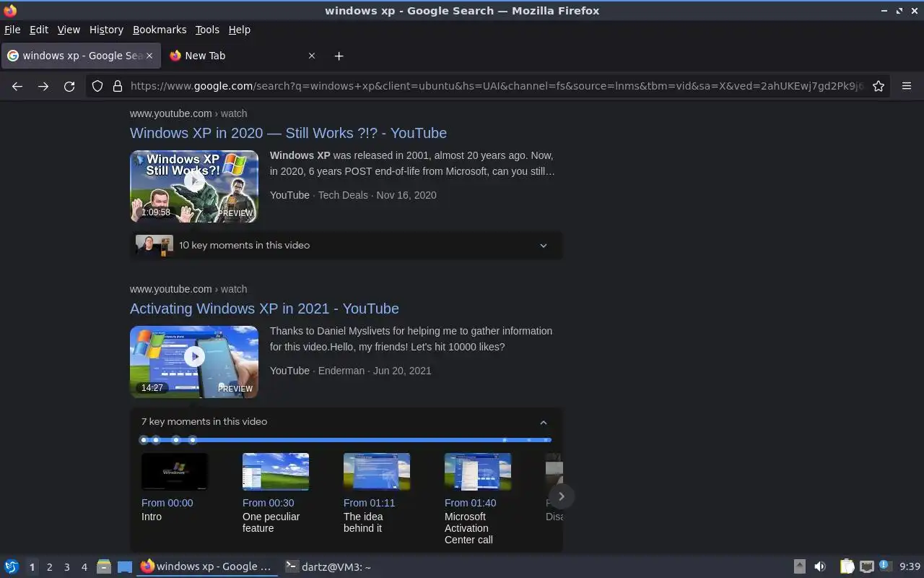
Task: Click From 01:11 timestamp link
Action: (x=369, y=503)
